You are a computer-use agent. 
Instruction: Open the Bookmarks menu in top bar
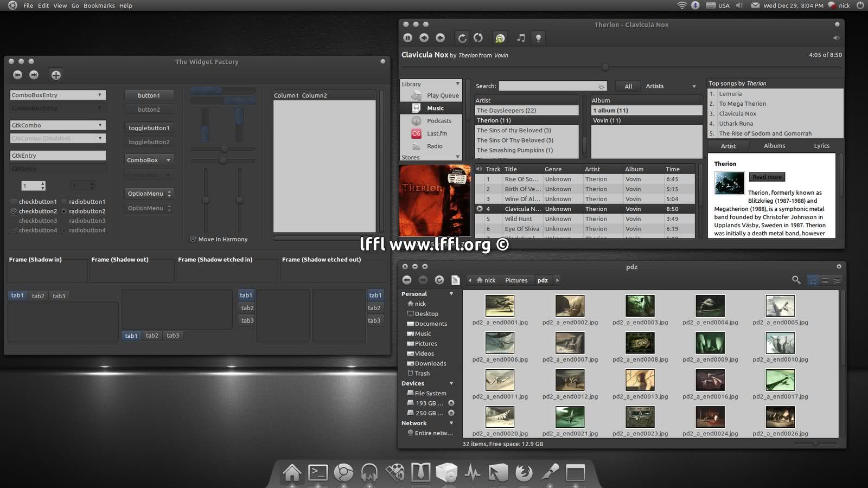pos(99,5)
